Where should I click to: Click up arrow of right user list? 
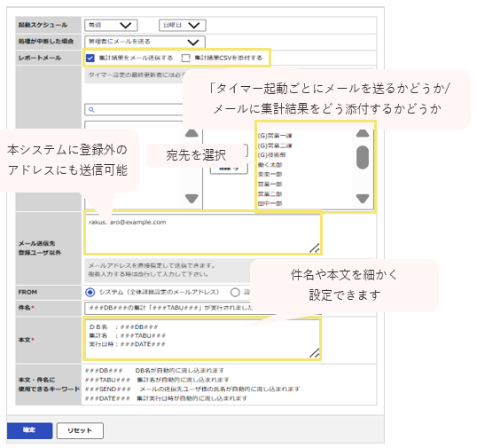click(x=363, y=133)
